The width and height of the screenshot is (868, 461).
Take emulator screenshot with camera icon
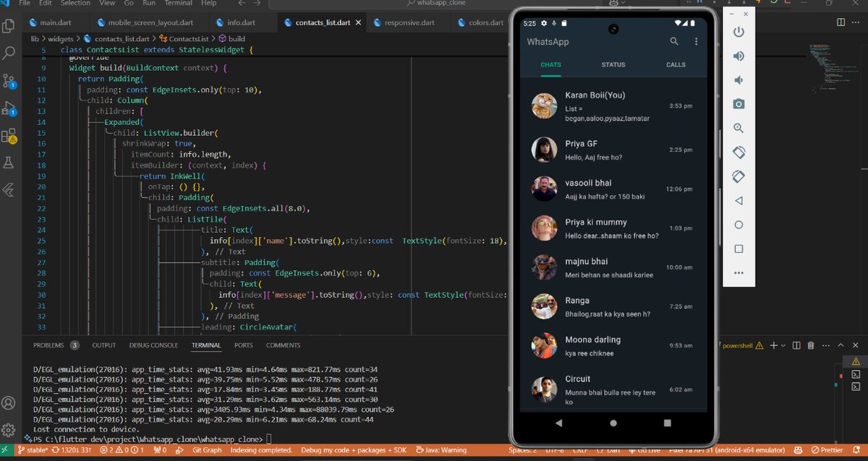(739, 104)
